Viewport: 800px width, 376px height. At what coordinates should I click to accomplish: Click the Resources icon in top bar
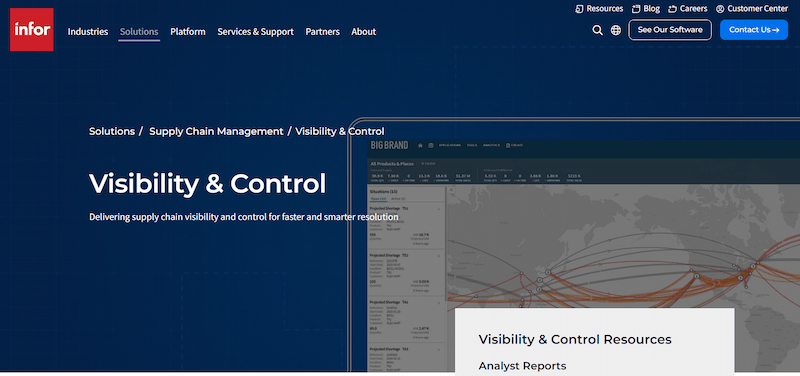tap(579, 9)
